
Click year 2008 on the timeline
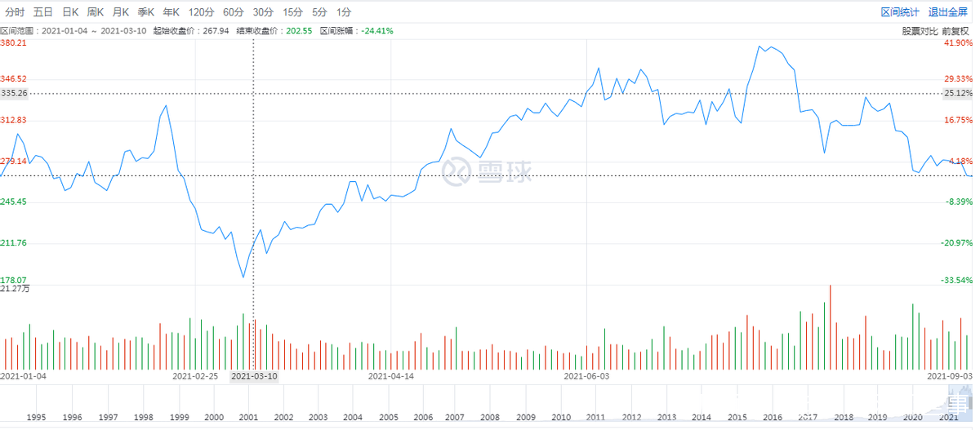point(492,417)
